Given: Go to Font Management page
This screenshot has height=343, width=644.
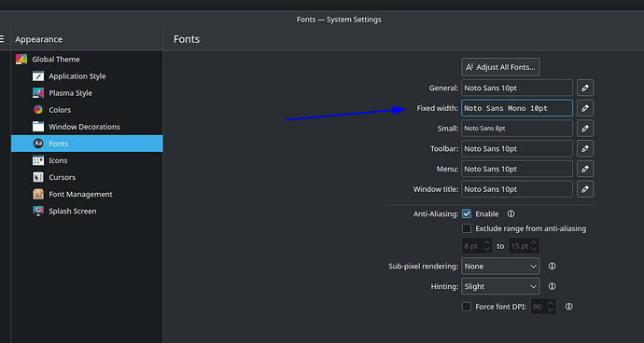Looking at the screenshot, I should [x=87, y=194].
